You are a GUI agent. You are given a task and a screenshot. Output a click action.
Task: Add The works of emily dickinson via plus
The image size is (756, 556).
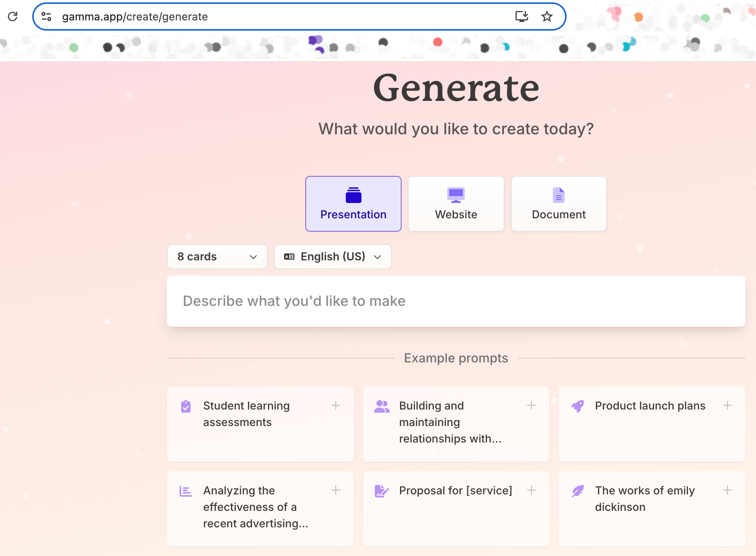(727, 490)
